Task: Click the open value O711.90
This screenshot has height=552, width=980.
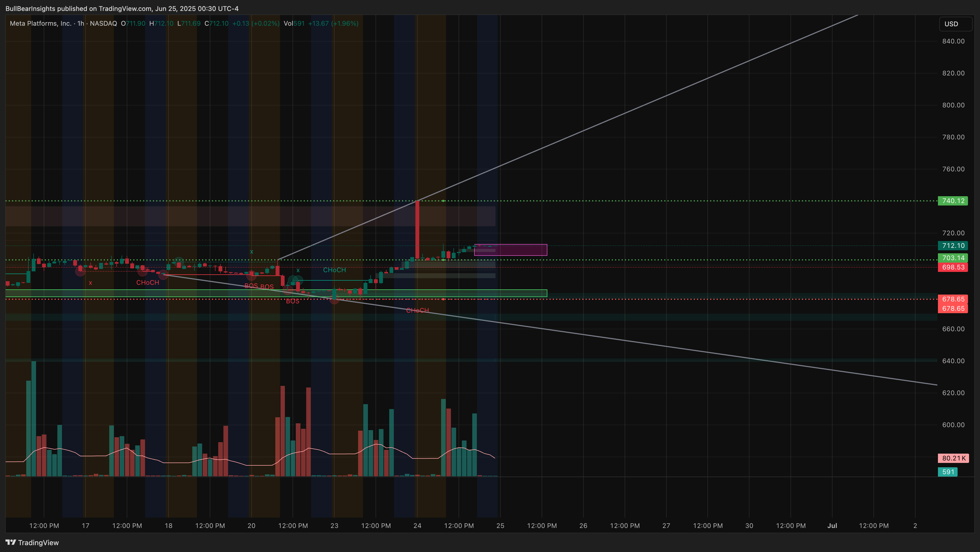Action: (133, 23)
